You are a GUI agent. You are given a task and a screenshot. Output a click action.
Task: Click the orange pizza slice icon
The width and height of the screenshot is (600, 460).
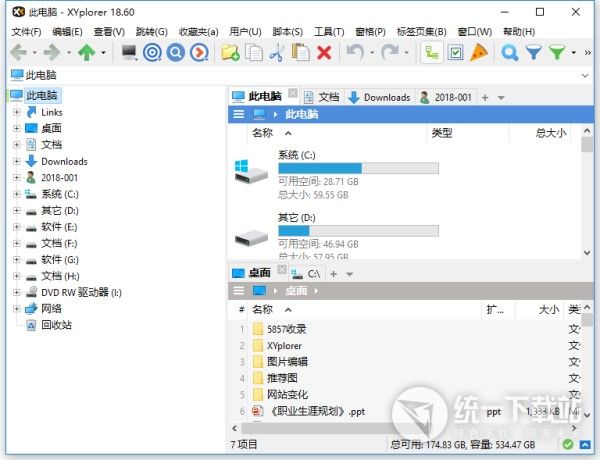click(479, 52)
